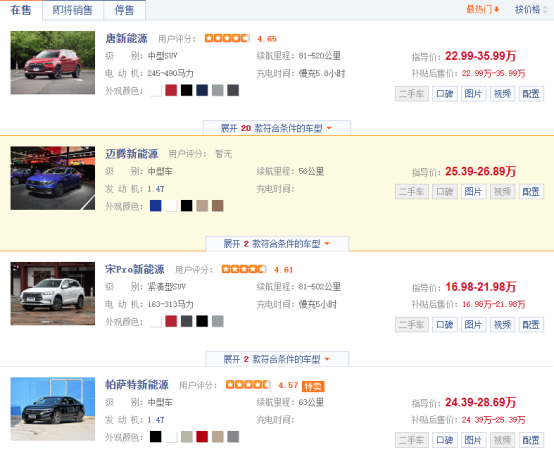Select black color swatch for 帕萨特新能源
This screenshot has width=554, height=464.
click(x=156, y=437)
